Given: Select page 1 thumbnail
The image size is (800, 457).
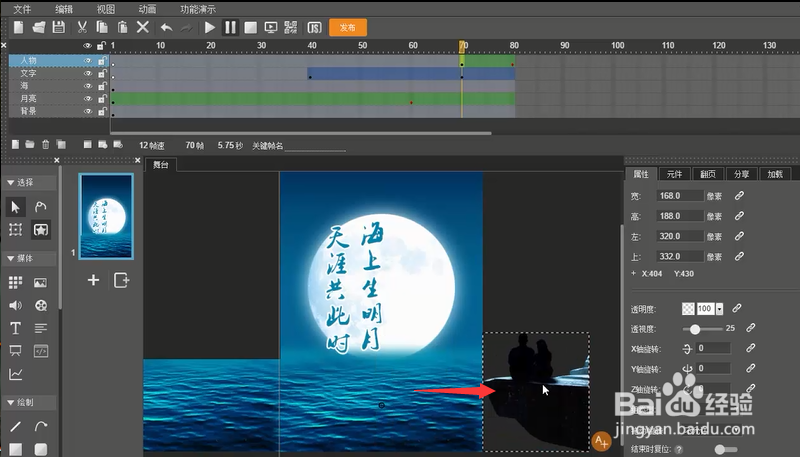Looking at the screenshot, I should pos(106,216).
